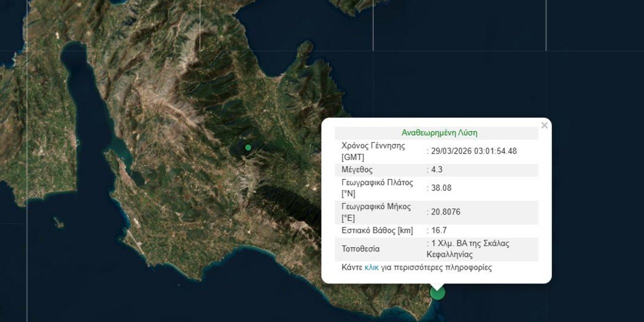
Task: Click the longitude value 20.8076
Action: pos(445,211)
